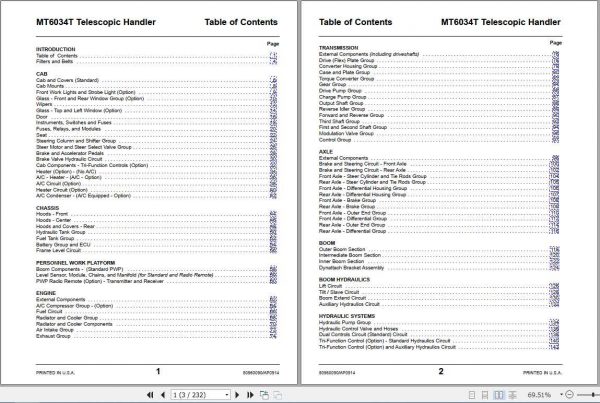600x403 pixels.
Task: Click the ENGINE section heading
Action: [x=46, y=293]
